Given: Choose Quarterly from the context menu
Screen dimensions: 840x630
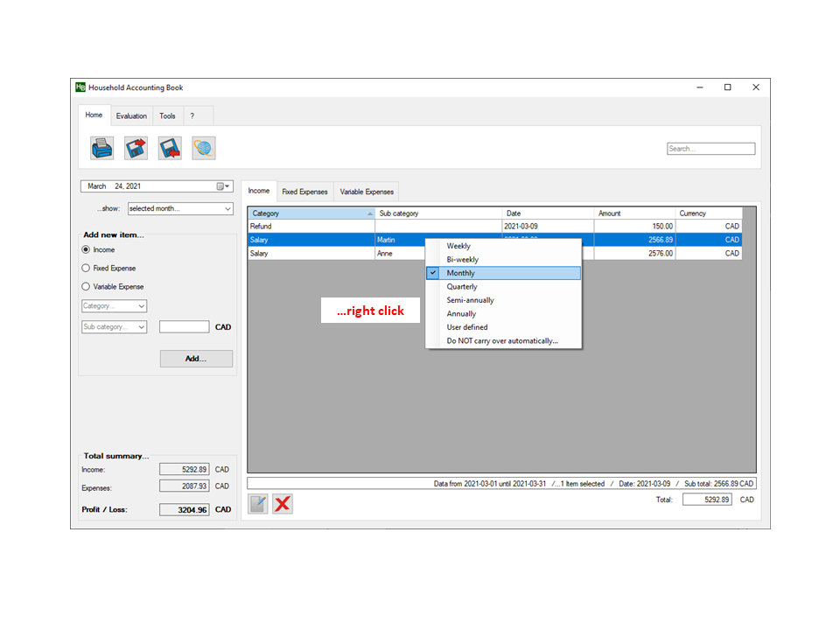Looking at the screenshot, I should pyautogui.click(x=462, y=287).
